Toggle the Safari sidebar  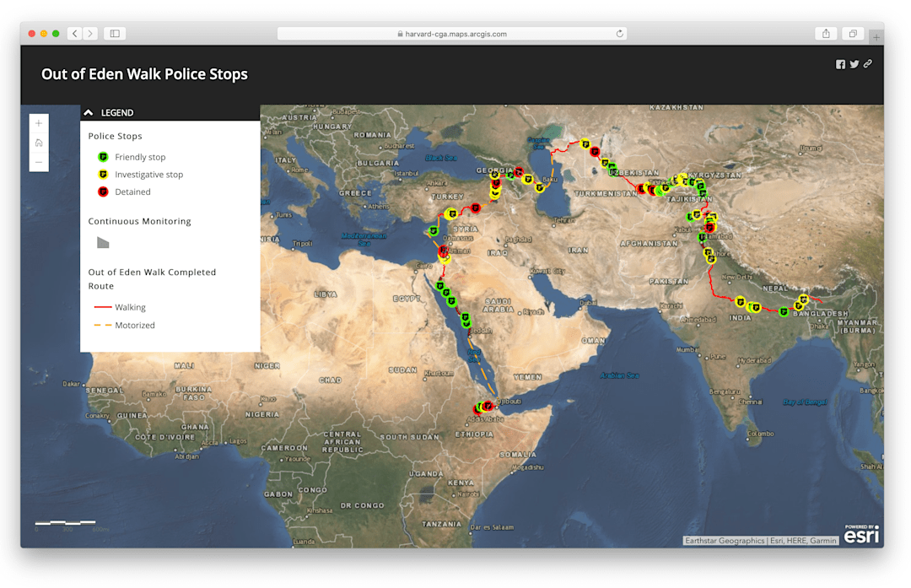click(x=115, y=34)
